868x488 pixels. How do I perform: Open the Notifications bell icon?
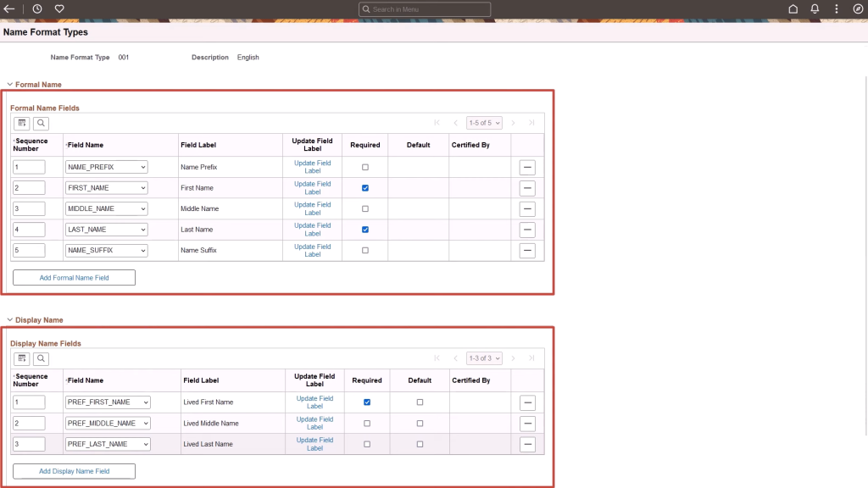pyautogui.click(x=814, y=8)
